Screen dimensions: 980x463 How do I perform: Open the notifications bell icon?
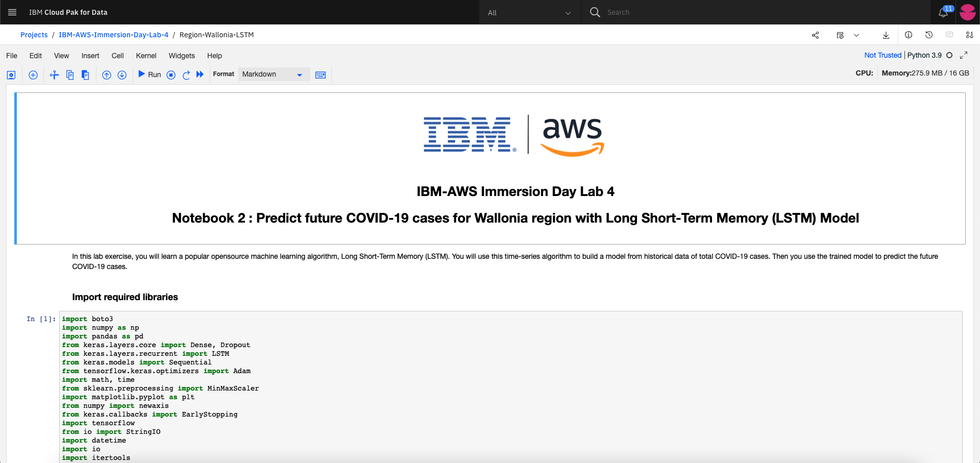coord(943,12)
